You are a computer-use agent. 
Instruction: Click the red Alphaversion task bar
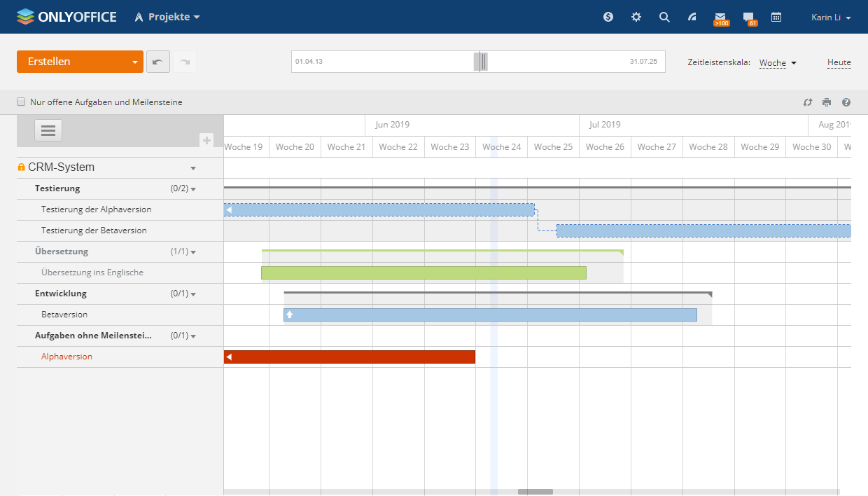point(350,357)
